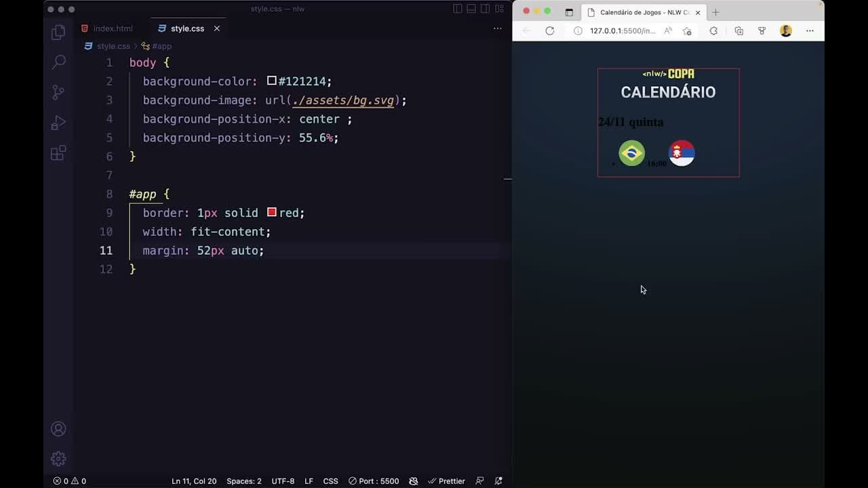868x488 pixels.
Task: Click the 'body {' selector text
Action: (149, 62)
